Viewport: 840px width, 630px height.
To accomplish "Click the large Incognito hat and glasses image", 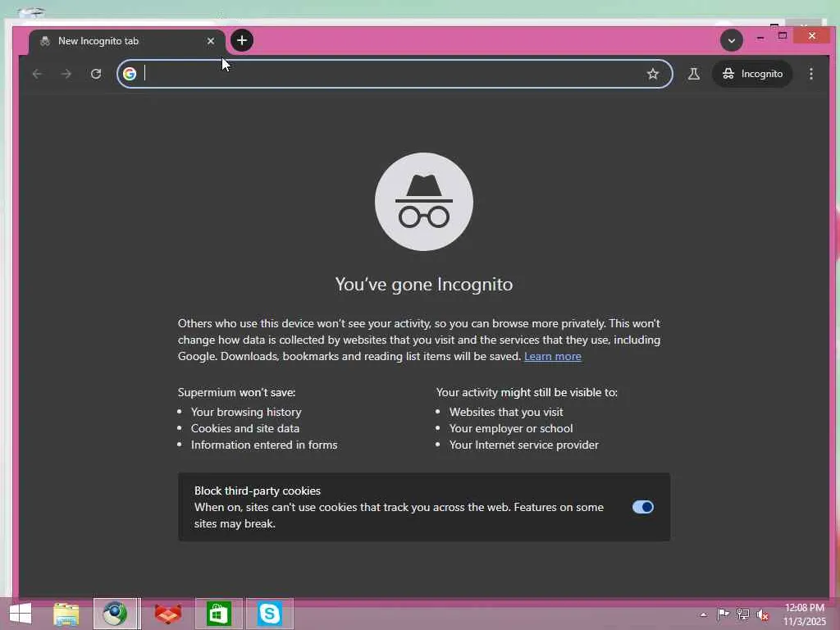I will (x=424, y=202).
